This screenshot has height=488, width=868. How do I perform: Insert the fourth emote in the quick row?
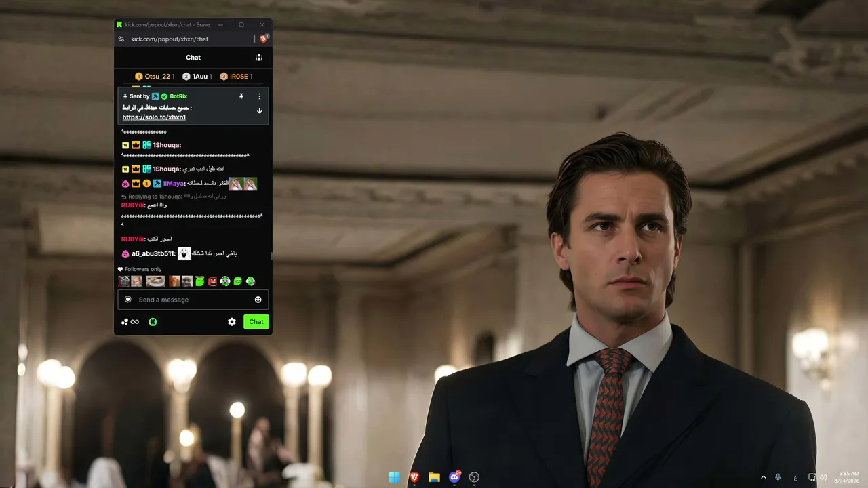pos(174,281)
